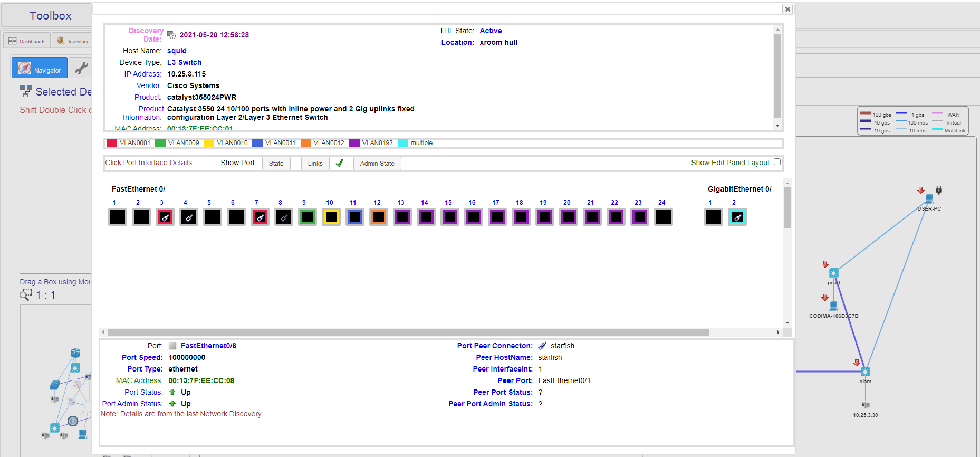Click the Links button

tap(315, 164)
